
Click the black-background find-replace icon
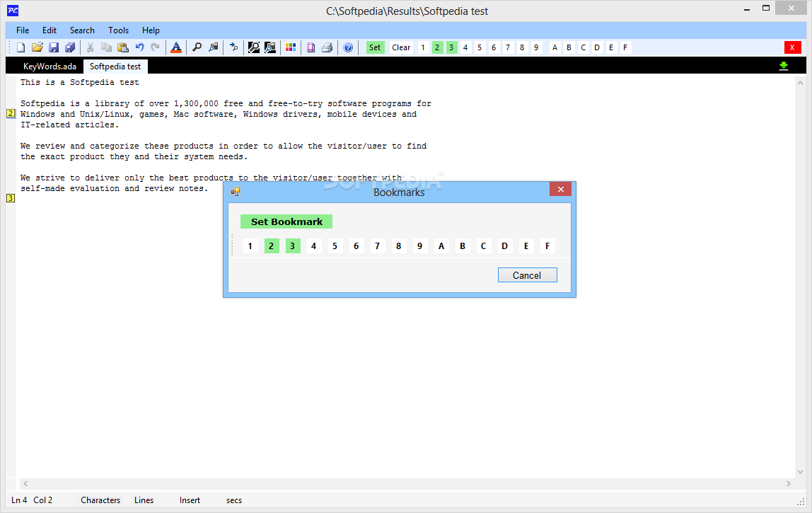[270, 47]
